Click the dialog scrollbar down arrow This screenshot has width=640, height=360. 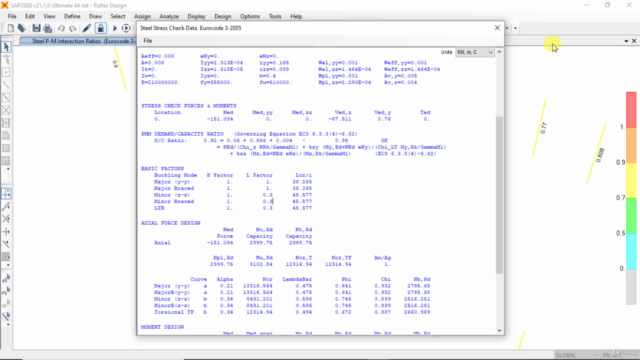[500, 331]
